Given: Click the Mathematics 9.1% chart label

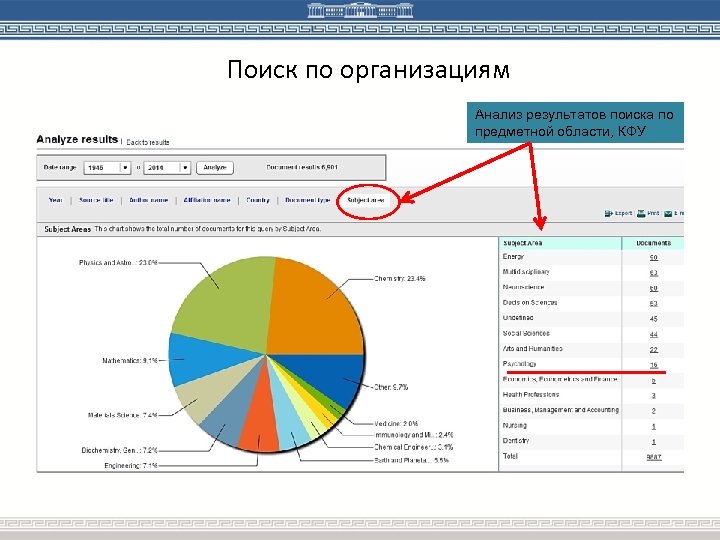Looking at the screenshot, I should [x=130, y=361].
